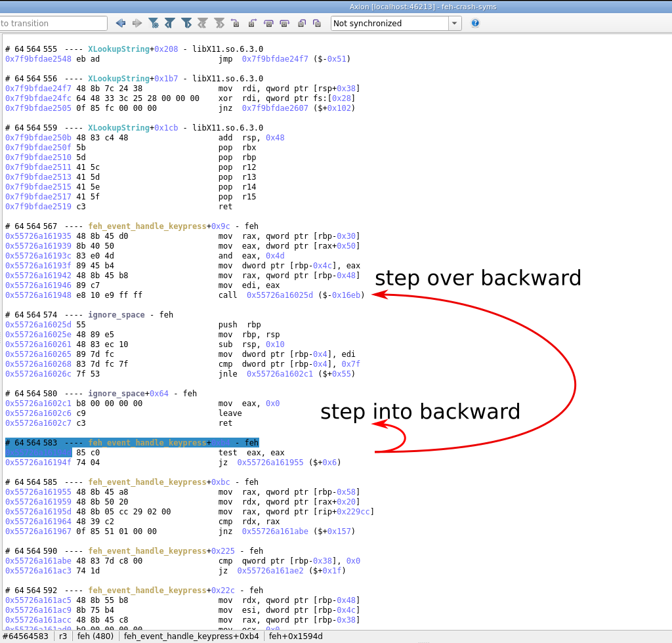
Task: Select the reverse continue with options icon
Action: tap(154, 23)
